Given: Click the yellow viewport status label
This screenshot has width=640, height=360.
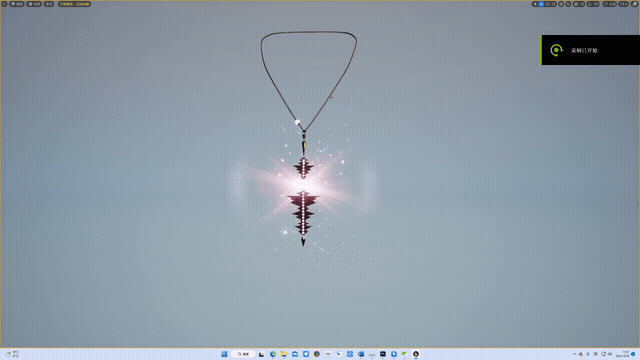Looking at the screenshot, I should pyautogui.click(x=74, y=4).
